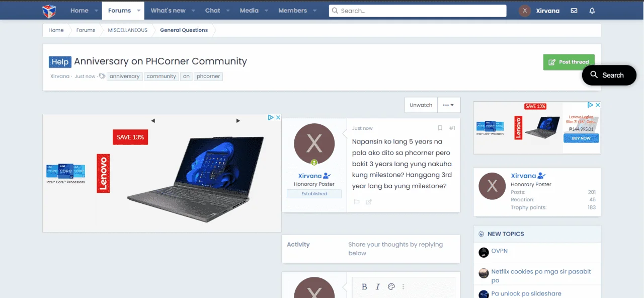This screenshot has height=298, width=644.
Task: Click the BUY NOW button in the sidebar ad
Action: coord(581,138)
